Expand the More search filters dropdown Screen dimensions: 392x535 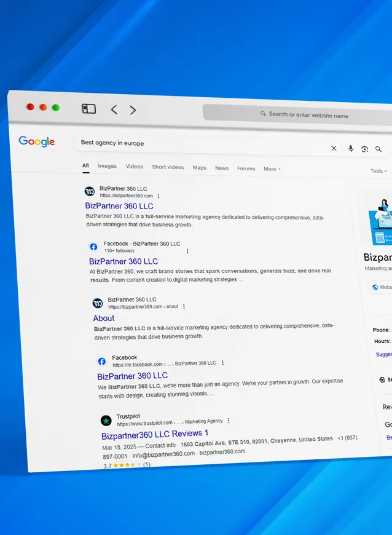click(272, 169)
